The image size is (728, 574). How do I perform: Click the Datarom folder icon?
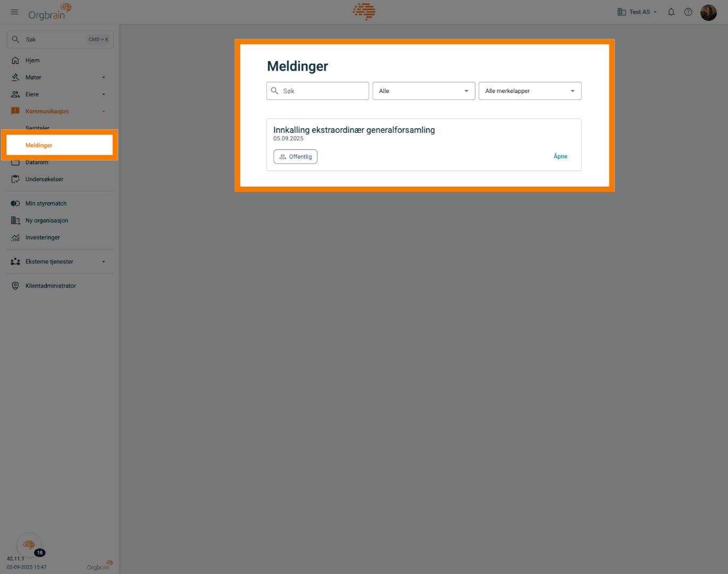click(x=15, y=163)
